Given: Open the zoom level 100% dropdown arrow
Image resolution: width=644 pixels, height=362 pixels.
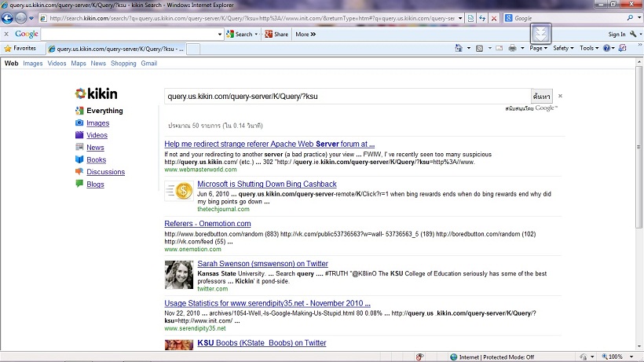Looking at the screenshot, I should click(631, 357).
